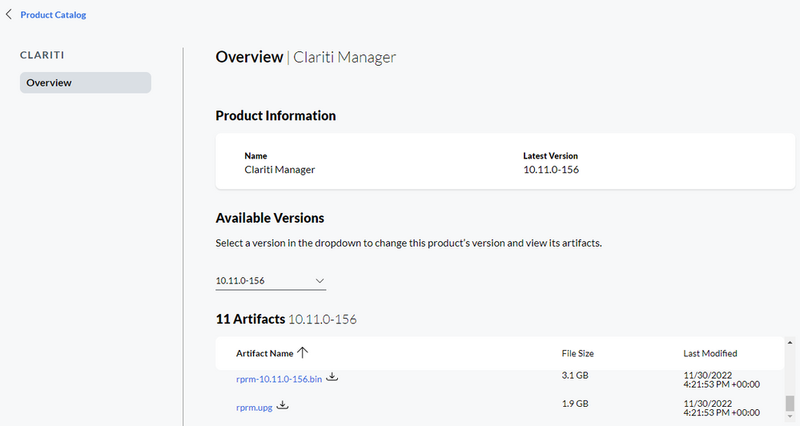This screenshot has width=800, height=426.
Task: Click the rprm.upg last modified date
Action: pyautogui.click(x=721, y=408)
